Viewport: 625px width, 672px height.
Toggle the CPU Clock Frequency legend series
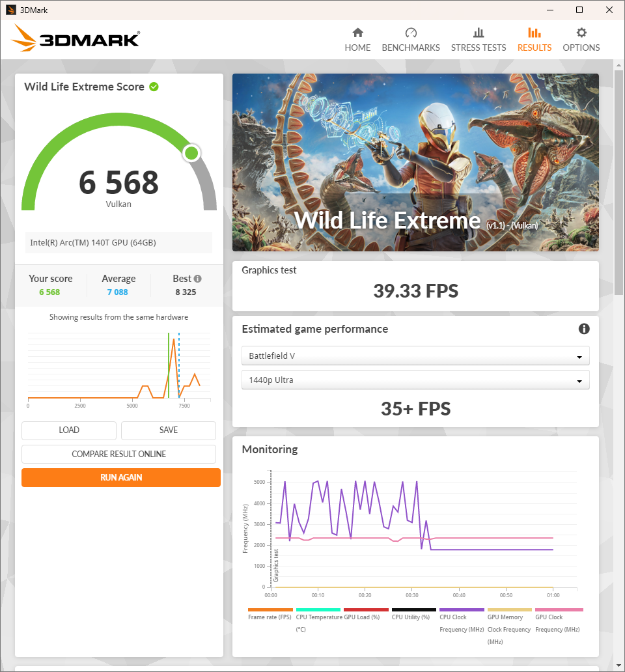[462, 617]
